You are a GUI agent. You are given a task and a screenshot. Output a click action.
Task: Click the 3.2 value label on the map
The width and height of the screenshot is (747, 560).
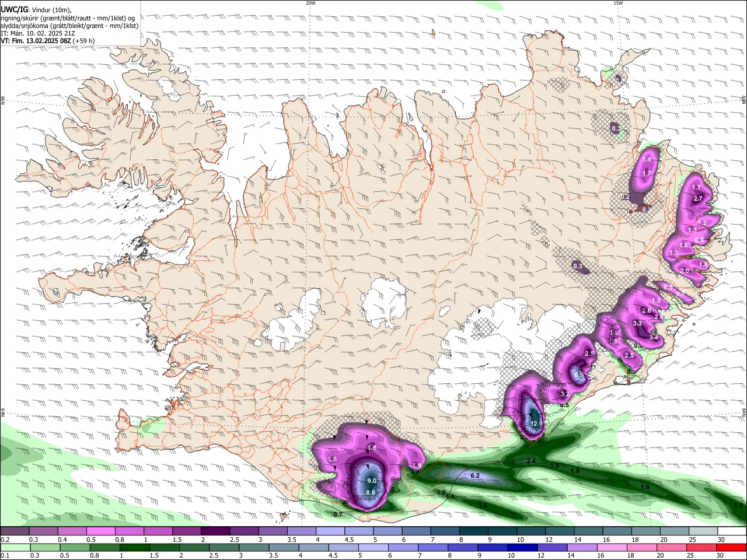pyautogui.click(x=564, y=394)
